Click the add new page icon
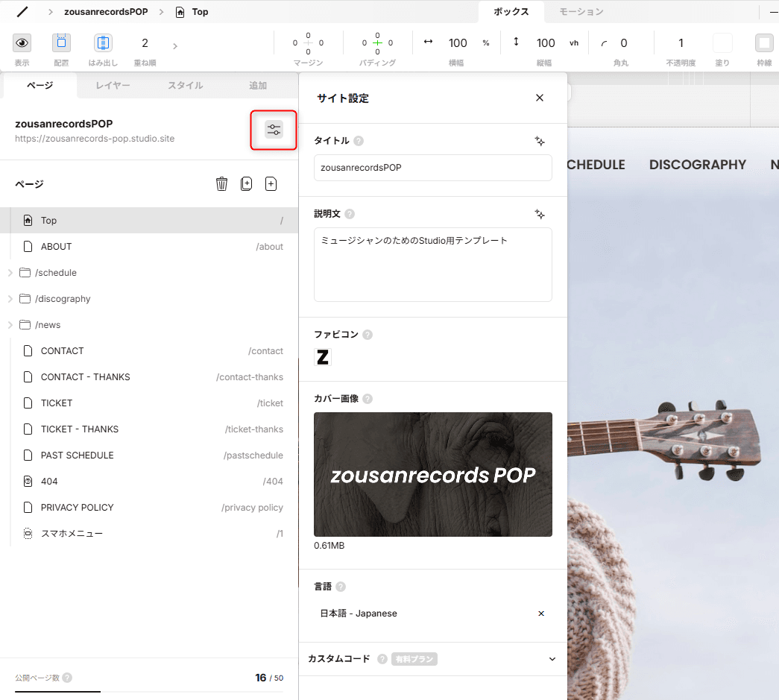Screen dimensions: 779x700 (x=271, y=184)
